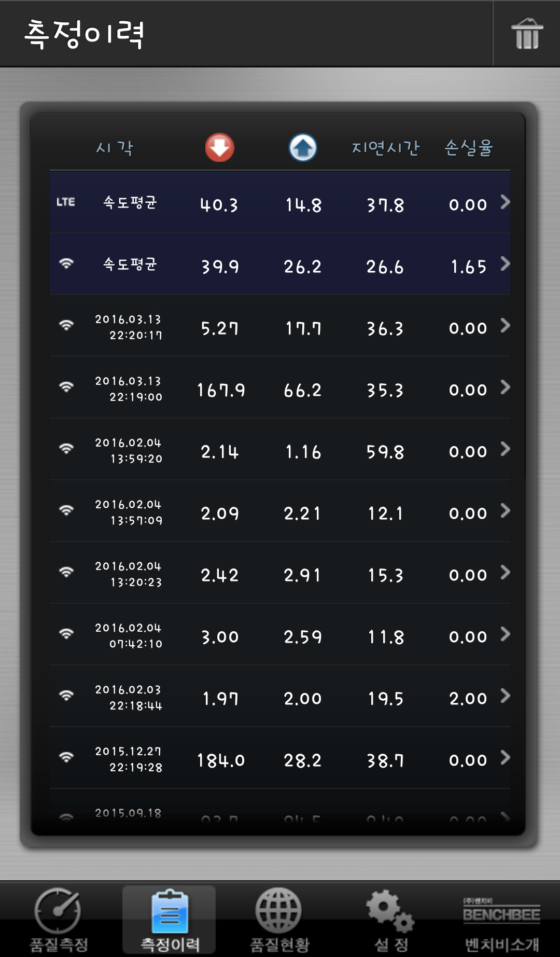Expand the 2016.02.04 13:59:20 entry chevron
This screenshot has height=957, width=560.
tap(505, 449)
